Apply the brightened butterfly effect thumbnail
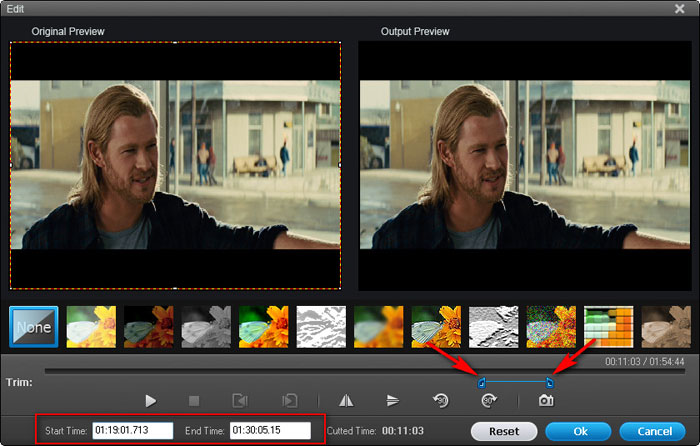 coord(91,327)
